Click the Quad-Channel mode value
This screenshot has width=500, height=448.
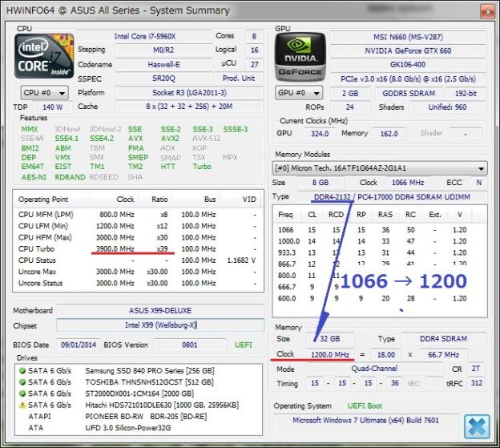(x=374, y=369)
